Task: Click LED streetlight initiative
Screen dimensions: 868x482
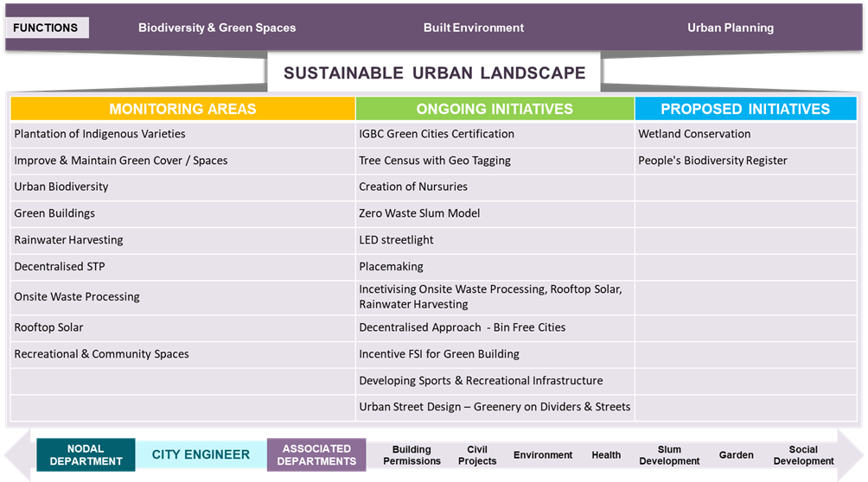Action: pos(495,240)
